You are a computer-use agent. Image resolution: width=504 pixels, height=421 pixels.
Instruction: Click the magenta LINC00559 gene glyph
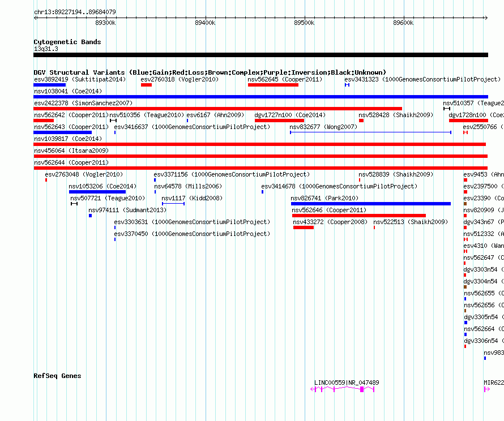click(342, 389)
